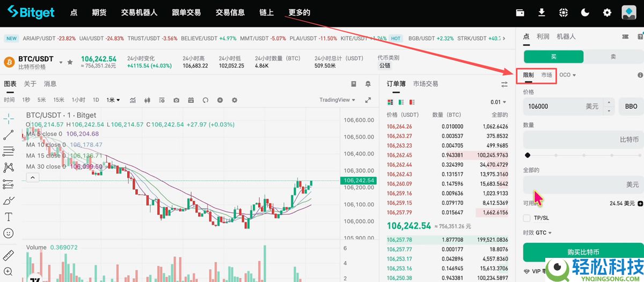Add BTC/USDT to favorites star
This screenshot has width=644, height=282.
(x=70, y=62)
